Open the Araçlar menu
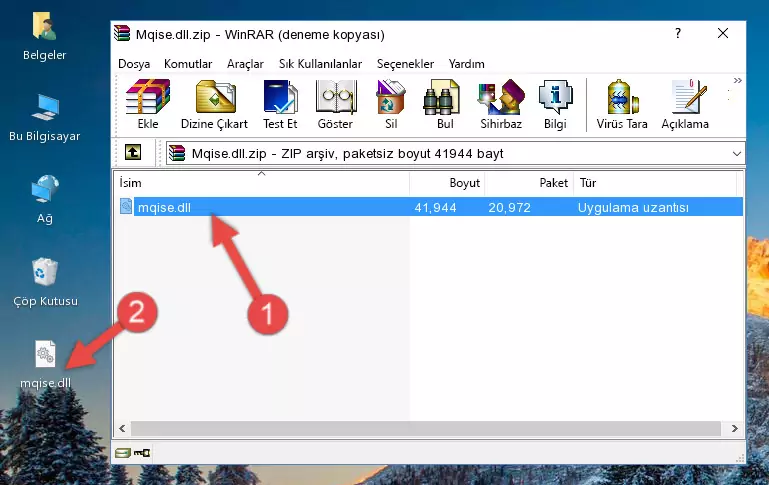Viewport: 769px width, 485px height. click(x=245, y=64)
